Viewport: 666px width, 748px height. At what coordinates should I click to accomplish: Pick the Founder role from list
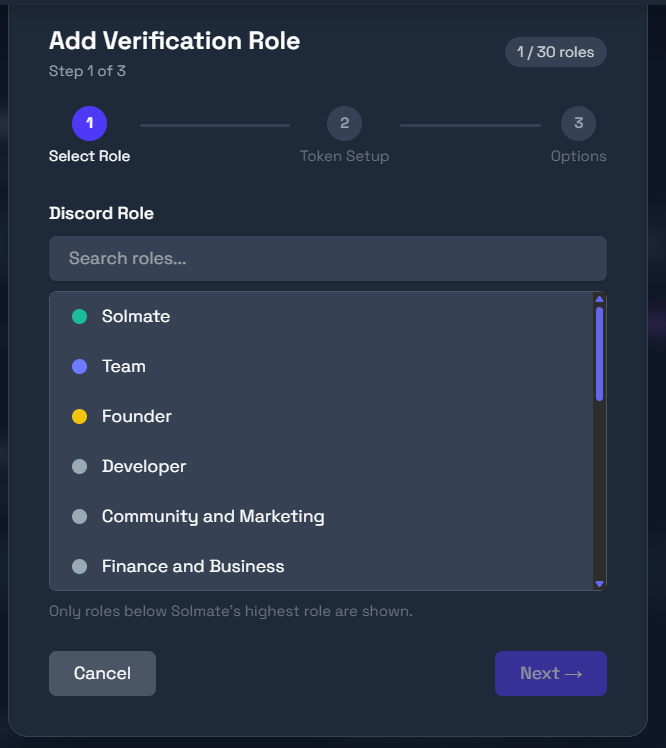pos(137,417)
